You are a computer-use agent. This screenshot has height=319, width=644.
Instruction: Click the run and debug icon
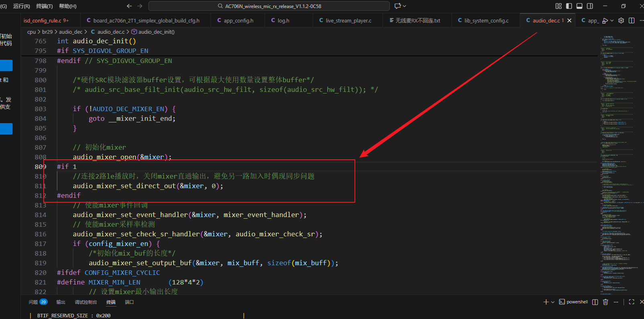(605, 20)
